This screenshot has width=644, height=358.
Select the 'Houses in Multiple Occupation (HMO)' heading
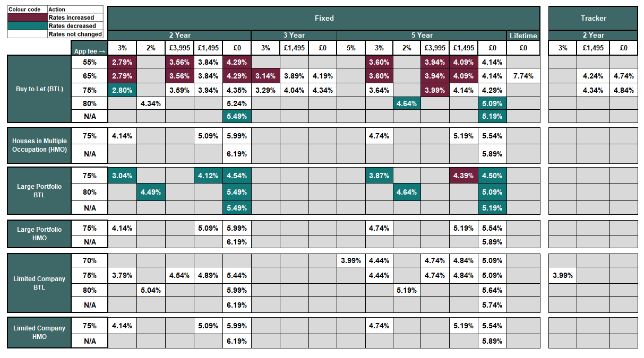39,145
